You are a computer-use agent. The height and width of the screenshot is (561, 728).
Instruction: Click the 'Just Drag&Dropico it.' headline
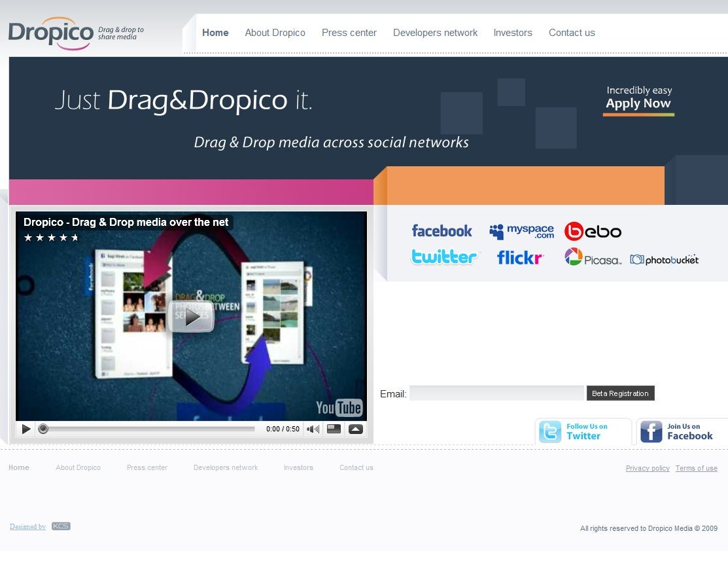(x=183, y=100)
